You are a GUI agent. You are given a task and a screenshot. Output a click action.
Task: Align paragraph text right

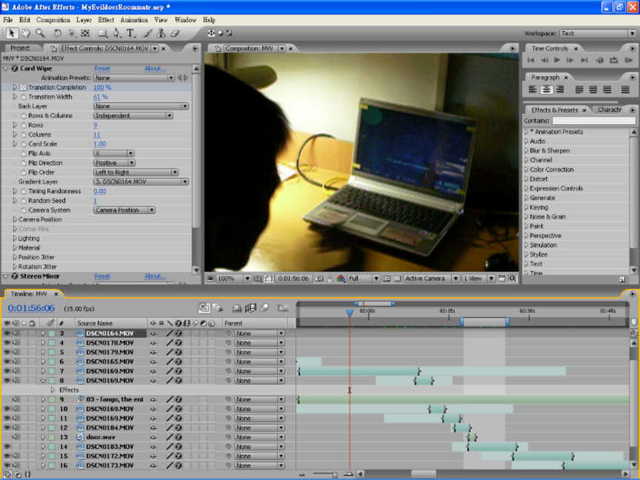tap(560, 89)
